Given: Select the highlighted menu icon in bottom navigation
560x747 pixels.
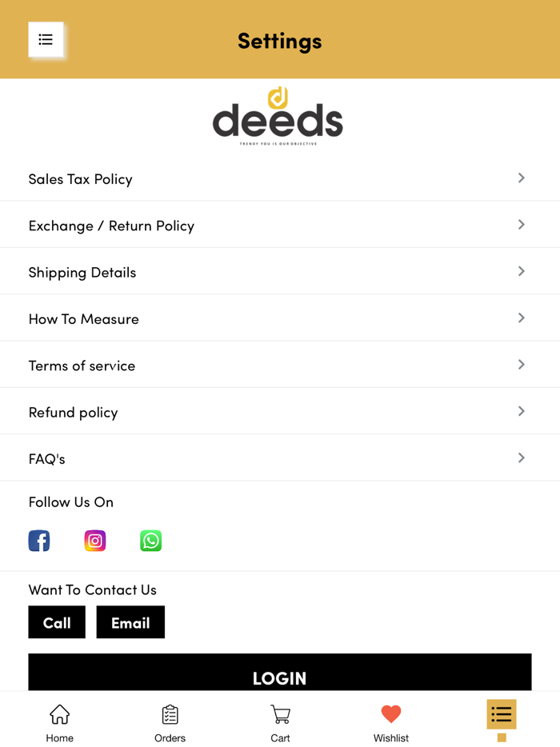Looking at the screenshot, I should click(501, 713).
